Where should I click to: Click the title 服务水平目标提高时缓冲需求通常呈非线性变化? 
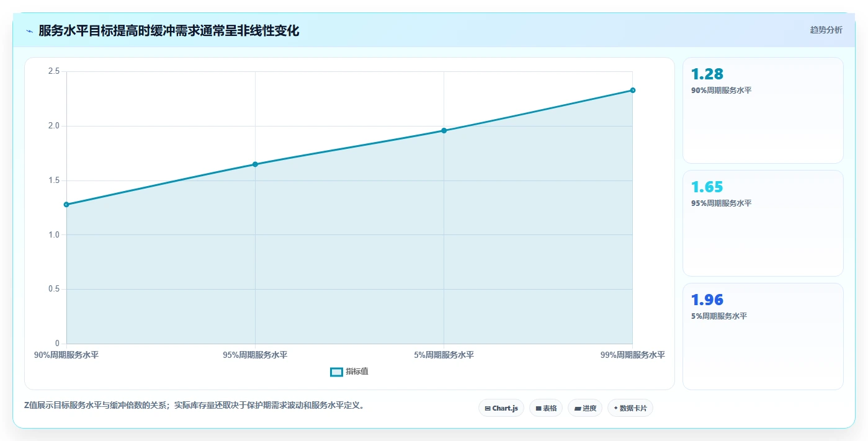coord(169,31)
